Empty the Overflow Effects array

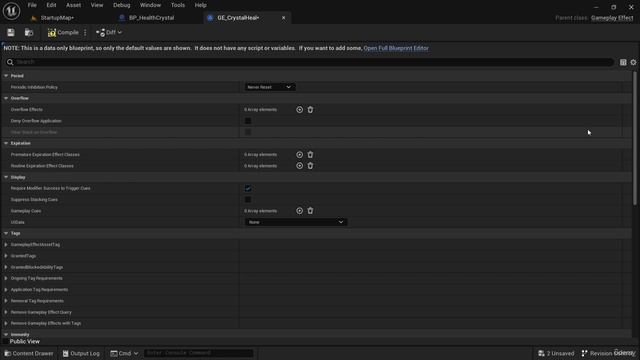click(x=310, y=110)
